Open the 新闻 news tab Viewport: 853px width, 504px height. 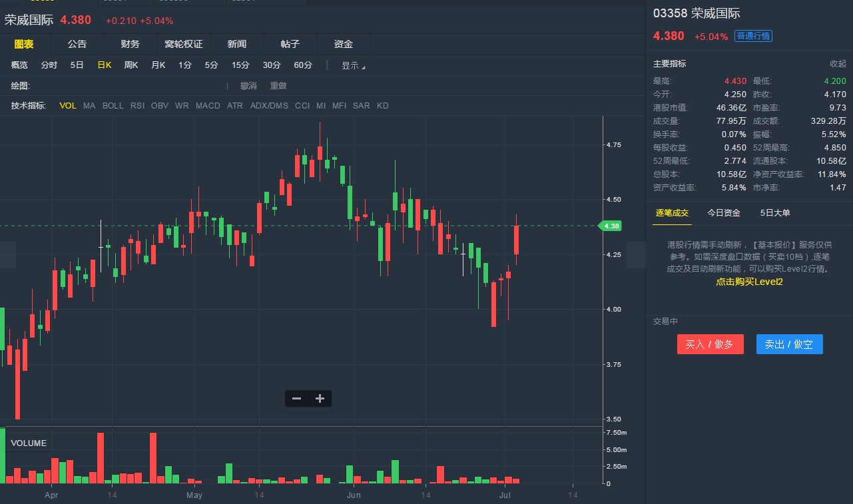coord(236,44)
